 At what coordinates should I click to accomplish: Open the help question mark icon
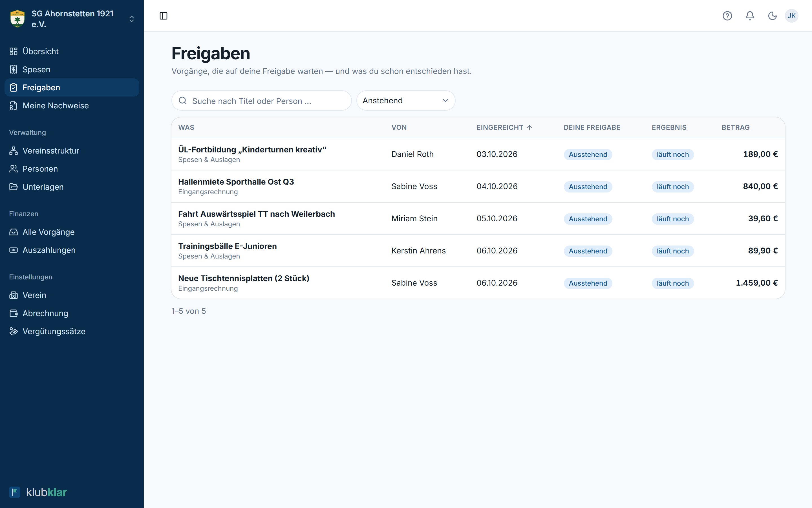pyautogui.click(x=727, y=16)
